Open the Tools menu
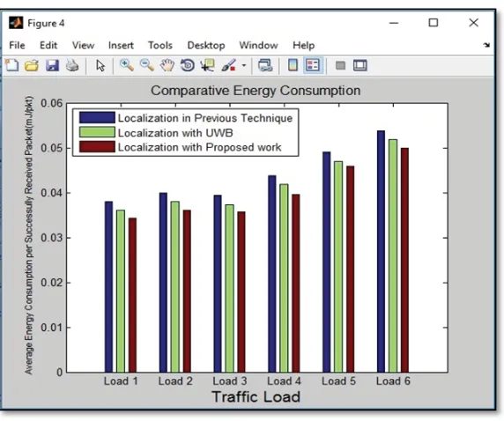This screenshot has width=504, height=421. tap(160, 45)
